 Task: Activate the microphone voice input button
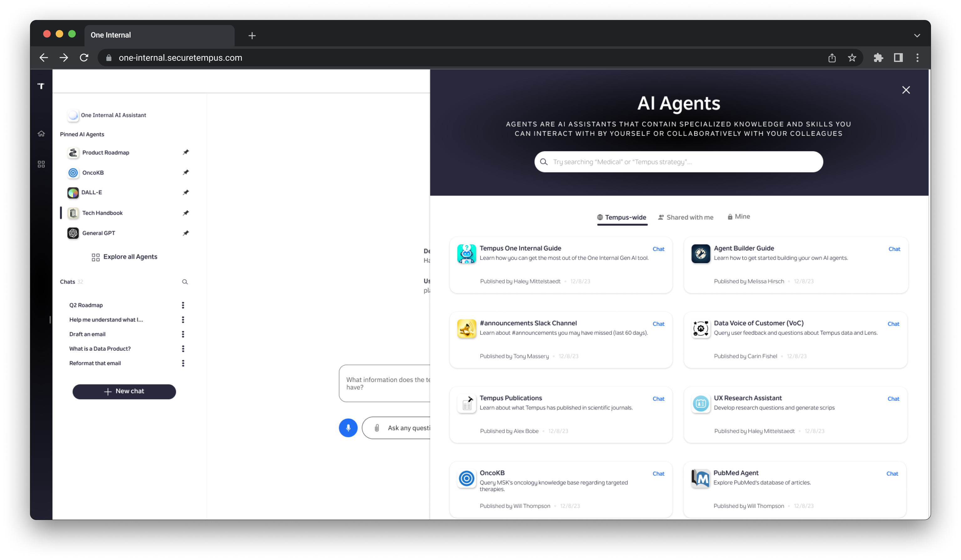348,428
